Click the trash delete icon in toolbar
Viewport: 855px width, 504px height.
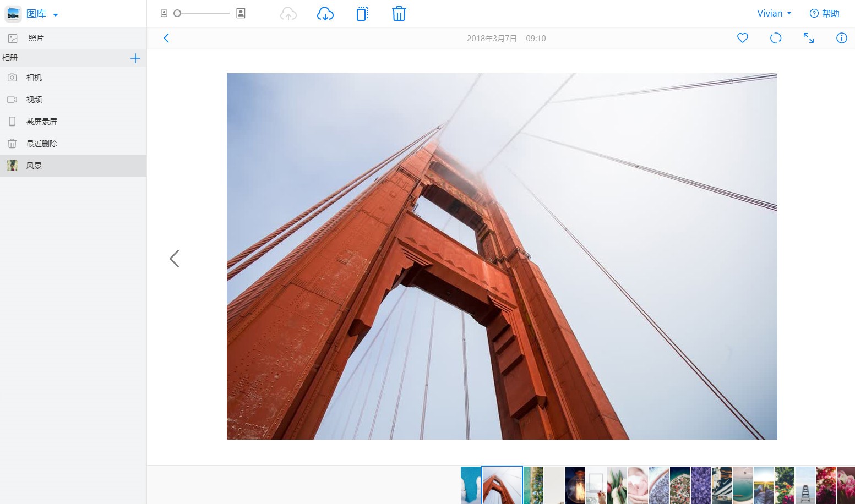(399, 14)
